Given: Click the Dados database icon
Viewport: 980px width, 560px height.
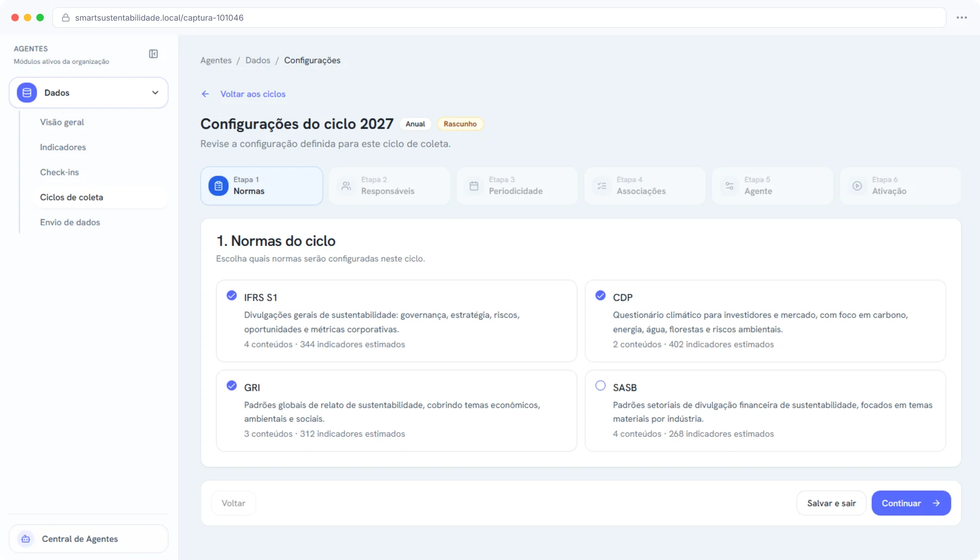Looking at the screenshot, I should coord(27,93).
